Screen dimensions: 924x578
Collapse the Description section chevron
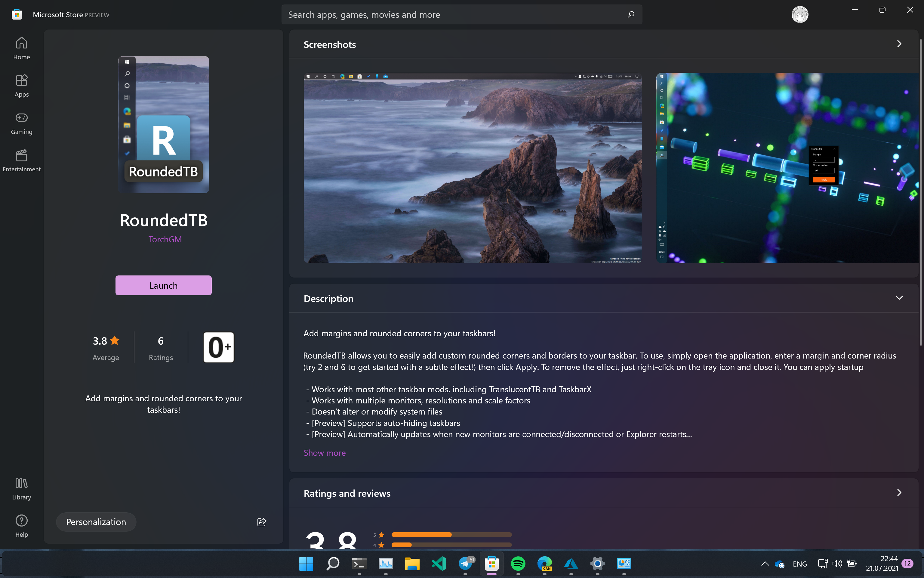pos(899,298)
